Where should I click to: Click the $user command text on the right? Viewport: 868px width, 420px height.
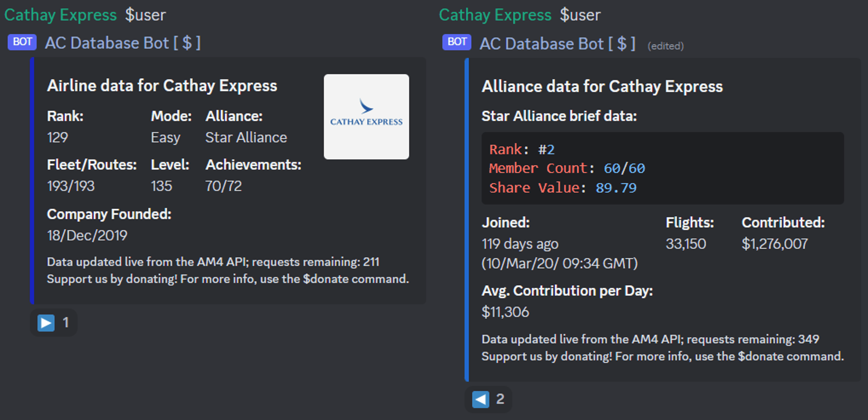pyautogui.click(x=580, y=15)
